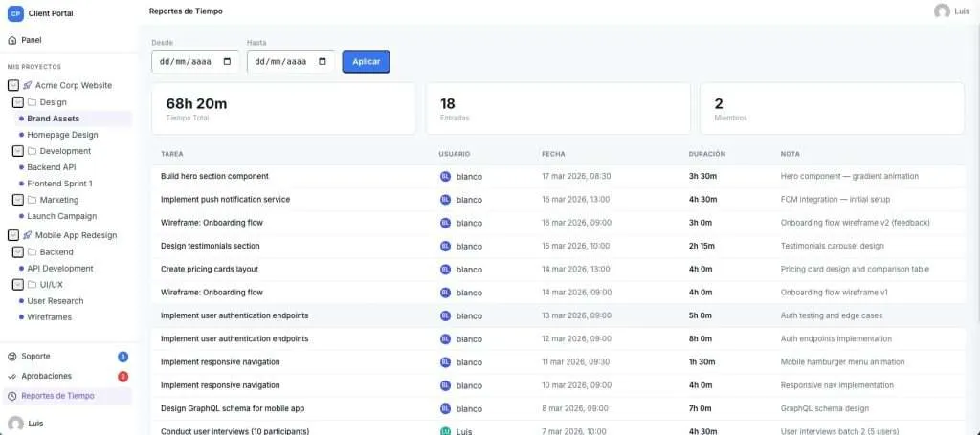Viewport: 980px width, 435px height.
Task: Click date '13 mar 2026, 09:00'
Action: (x=576, y=315)
